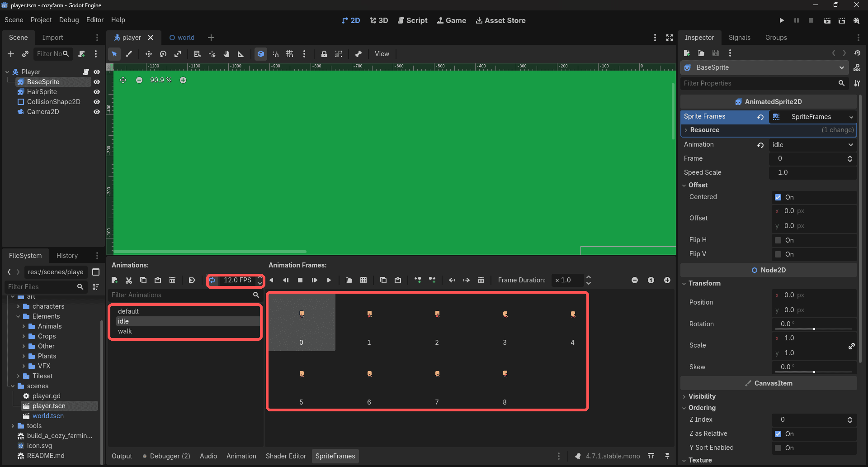Hide the BaseSprite node
This screenshot has width=868, height=467.
coord(97,82)
